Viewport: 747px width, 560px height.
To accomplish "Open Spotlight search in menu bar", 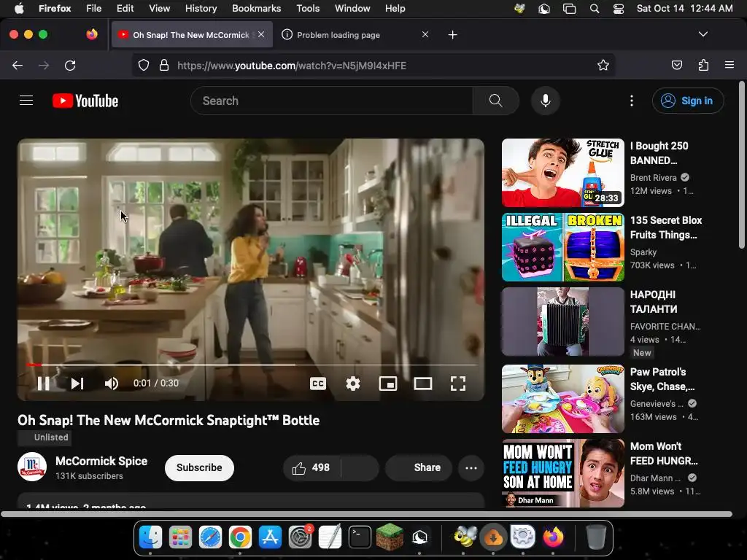I will pyautogui.click(x=594, y=9).
